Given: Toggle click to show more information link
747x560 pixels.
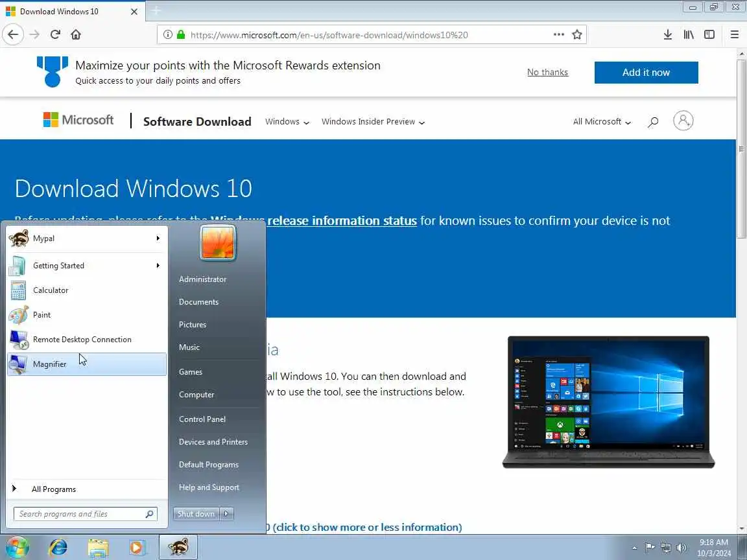Looking at the screenshot, I should click(x=367, y=527).
